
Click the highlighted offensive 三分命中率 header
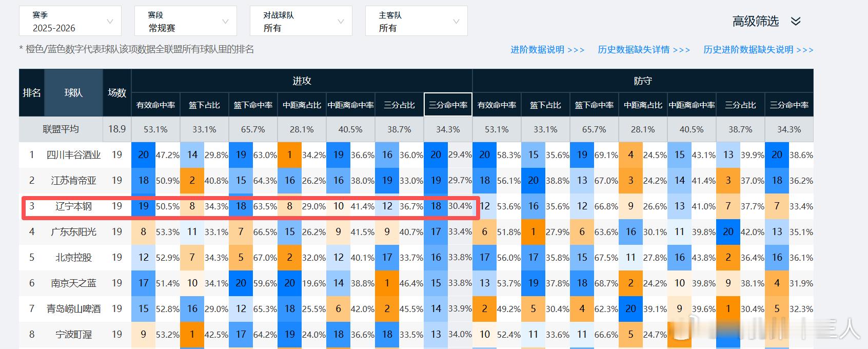pos(448,105)
